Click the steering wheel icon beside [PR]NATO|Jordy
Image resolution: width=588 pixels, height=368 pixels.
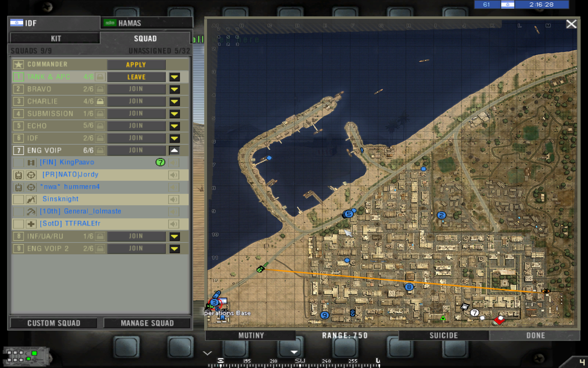click(31, 175)
